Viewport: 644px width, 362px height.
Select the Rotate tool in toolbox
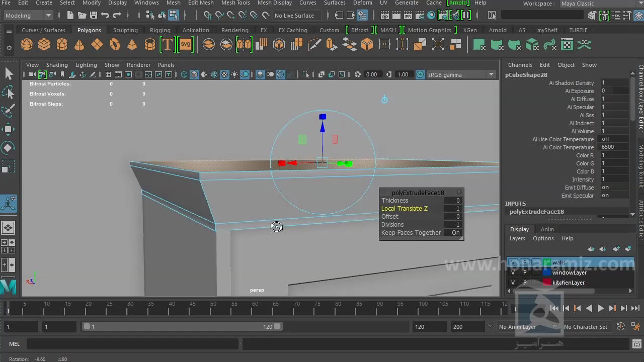coord(9,147)
